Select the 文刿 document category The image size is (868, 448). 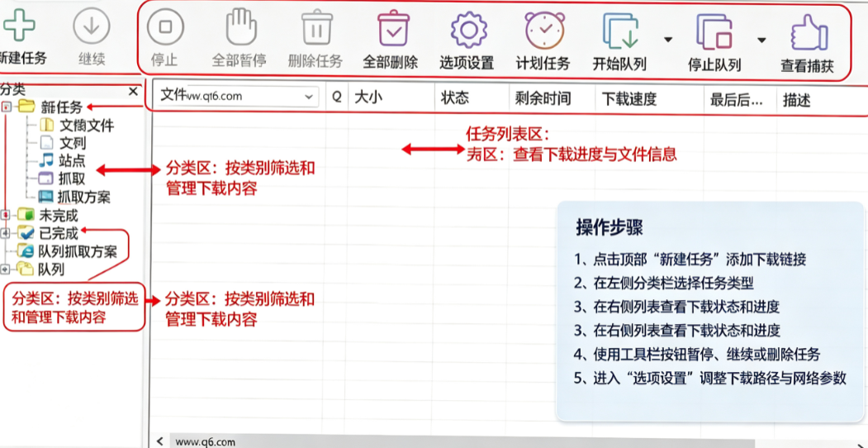(63, 144)
